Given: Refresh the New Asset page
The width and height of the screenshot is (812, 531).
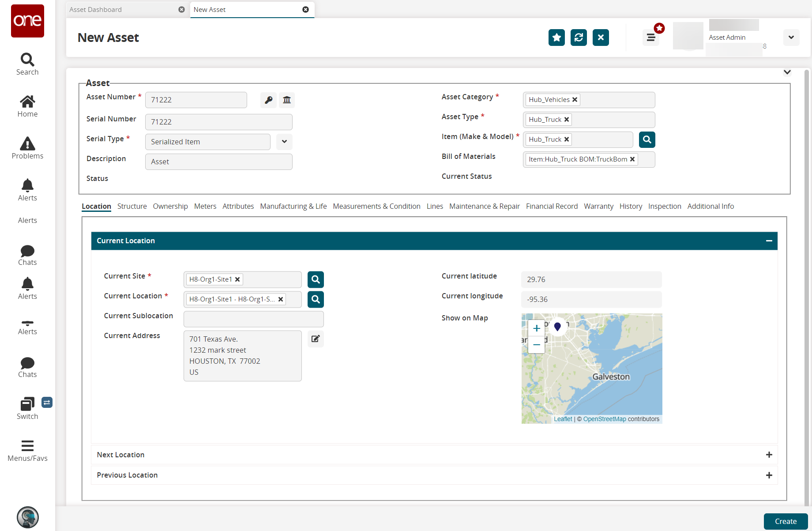Looking at the screenshot, I should pyautogui.click(x=579, y=38).
